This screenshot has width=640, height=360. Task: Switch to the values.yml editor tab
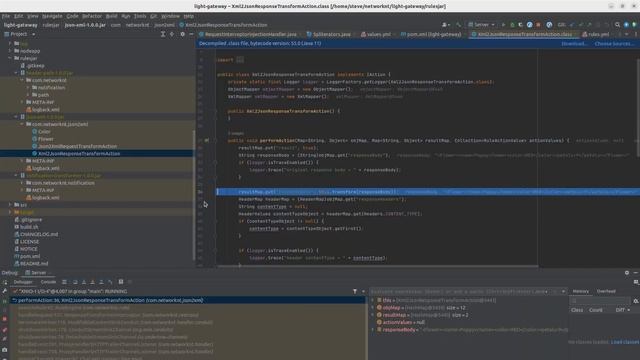tap(376, 35)
